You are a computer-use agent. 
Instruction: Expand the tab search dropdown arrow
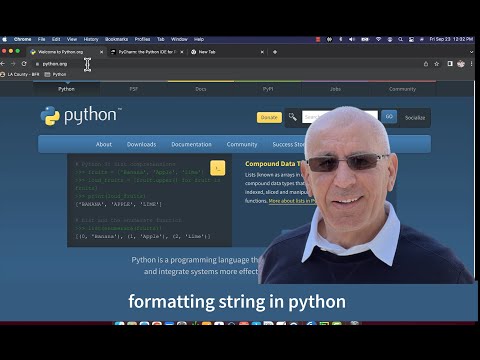click(471, 52)
